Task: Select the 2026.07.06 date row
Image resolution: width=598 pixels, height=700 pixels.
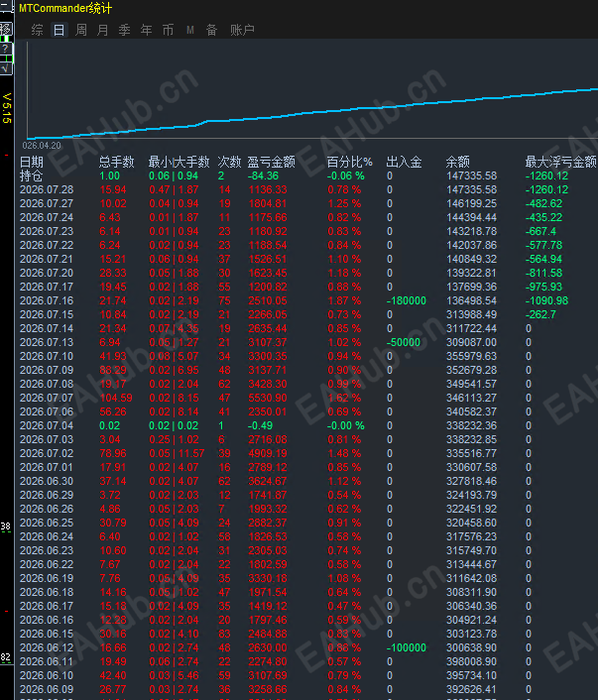Action: click(x=47, y=411)
